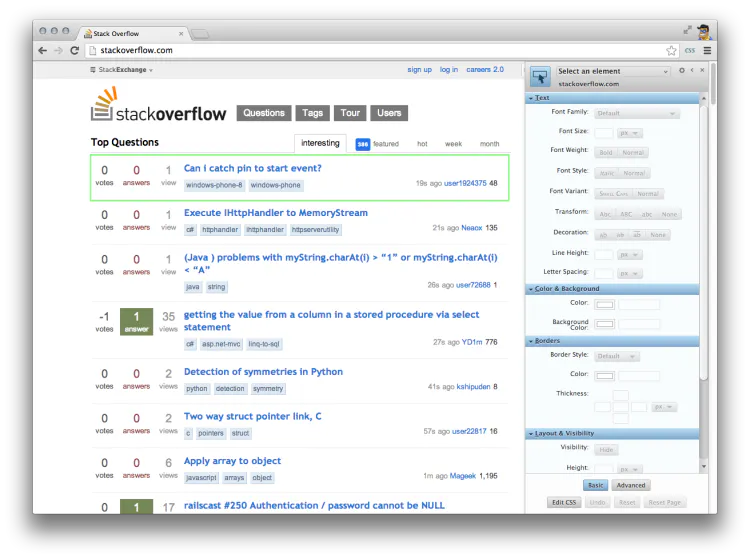The width and height of the screenshot is (750, 559).
Task: Switch to the hot tab
Action: [x=422, y=144]
